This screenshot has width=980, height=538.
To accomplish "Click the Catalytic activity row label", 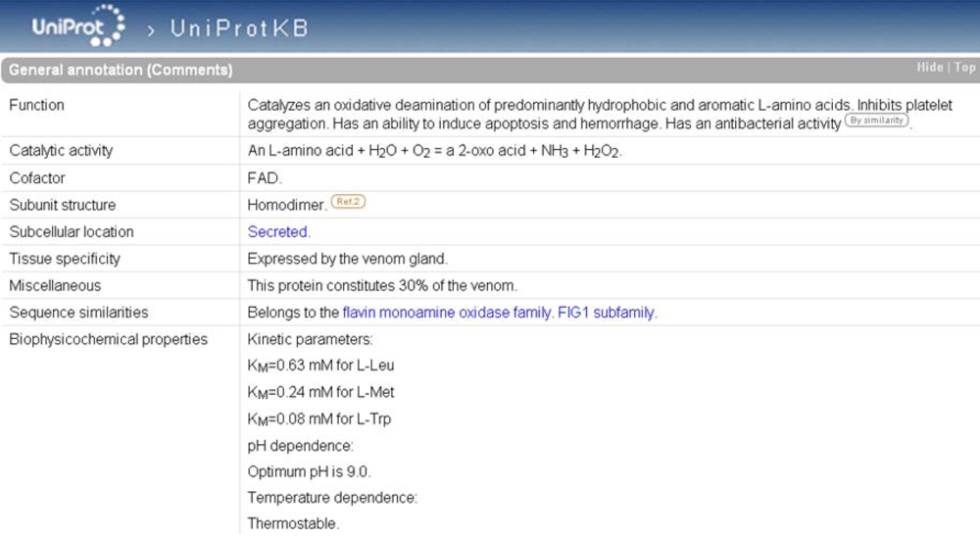I will click(61, 151).
